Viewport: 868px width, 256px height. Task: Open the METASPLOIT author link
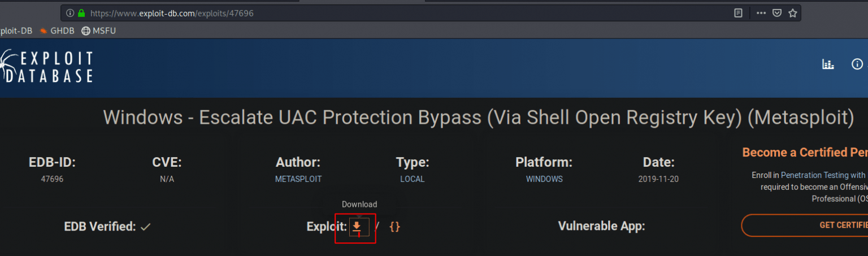pyautogui.click(x=298, y=179)
